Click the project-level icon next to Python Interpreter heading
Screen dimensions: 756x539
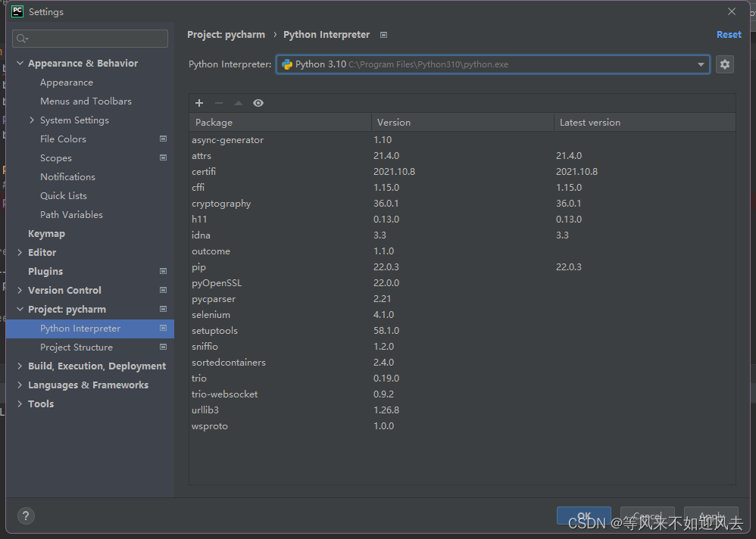[384, 35]
